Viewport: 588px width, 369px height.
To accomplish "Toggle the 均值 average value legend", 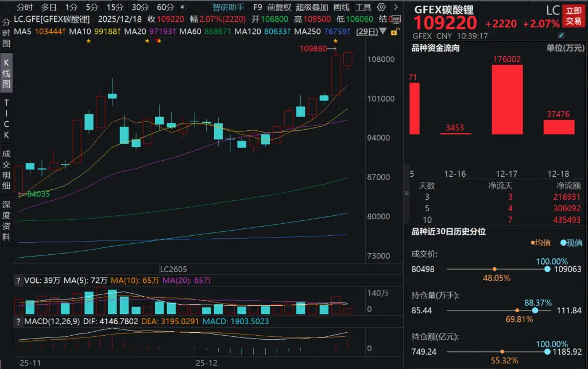I will (x=540, y=243).
